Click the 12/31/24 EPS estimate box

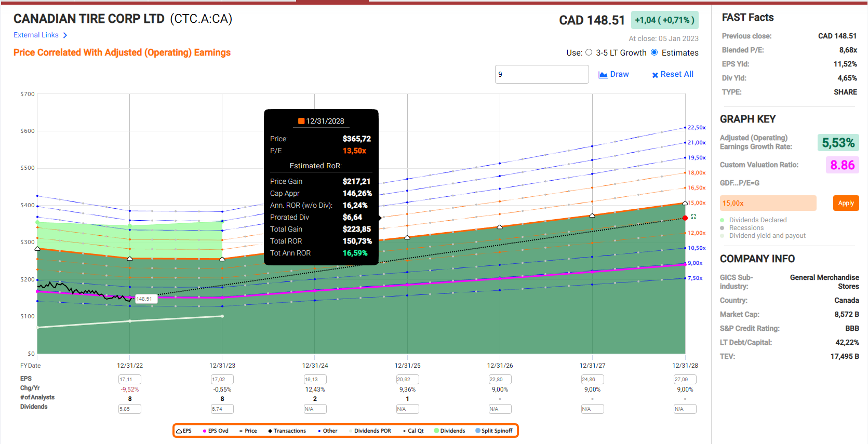tap(315, 380)
